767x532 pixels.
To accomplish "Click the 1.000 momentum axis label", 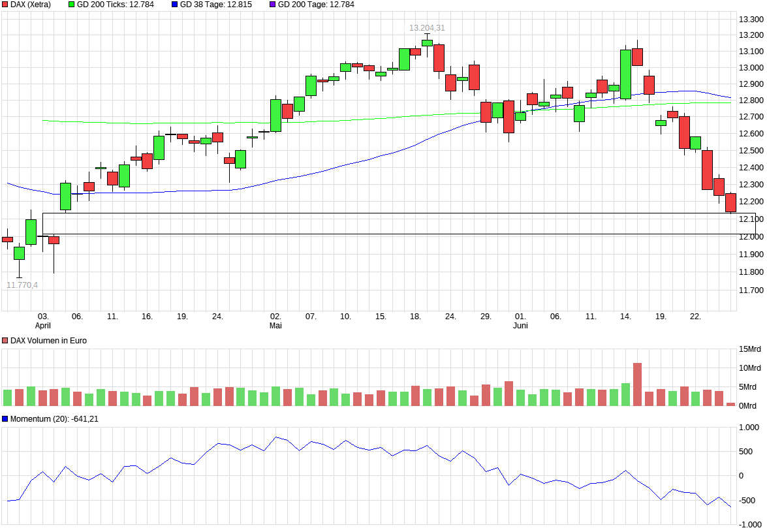I will pyautogui.click(x=749, y=428).
